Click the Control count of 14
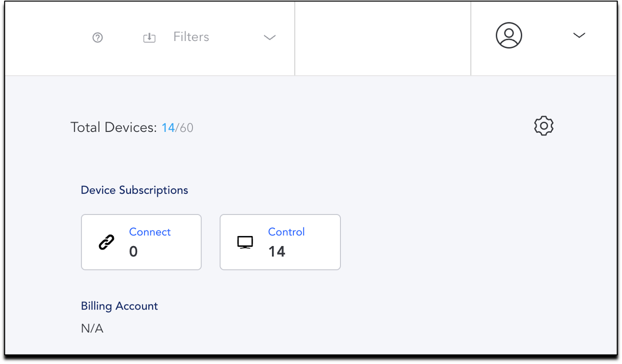622x364 pixels. pyautogui.click(x=276, y=251)
